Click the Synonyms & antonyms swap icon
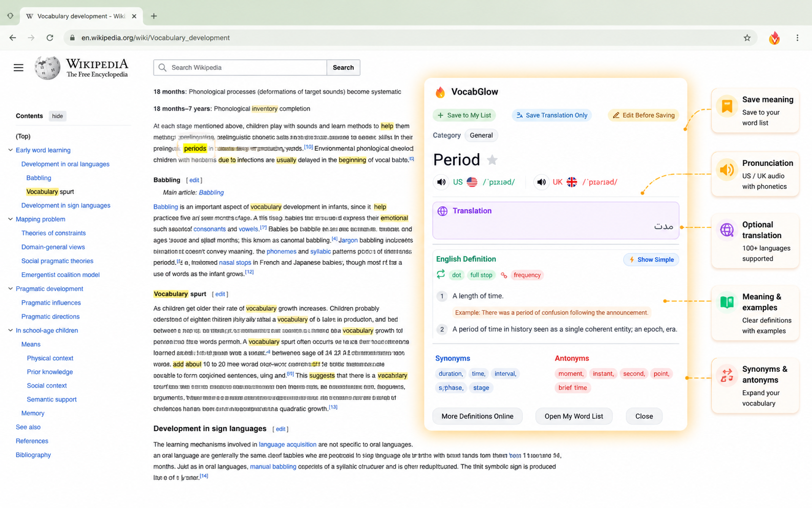 point(726,375)
